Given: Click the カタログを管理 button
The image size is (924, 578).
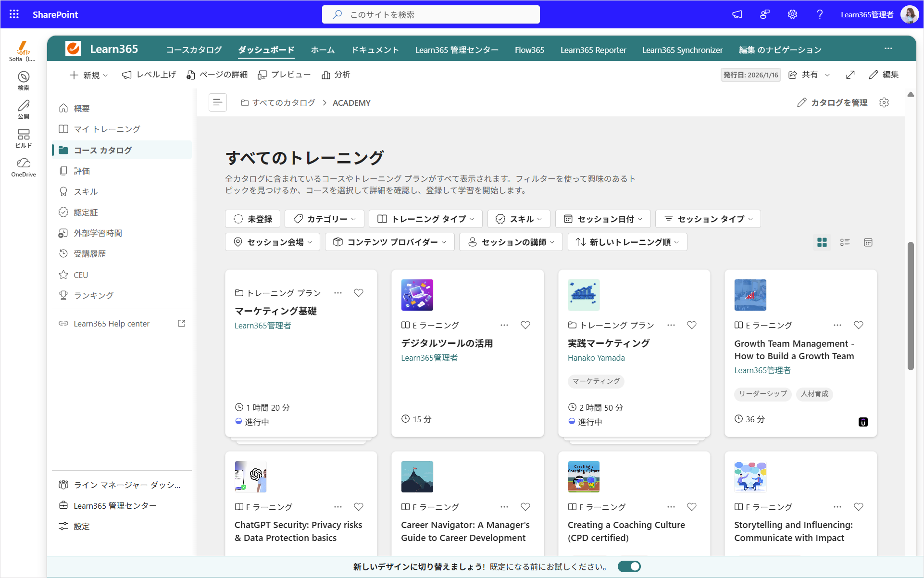Looking at the screenshot, I should click(832, 102).
